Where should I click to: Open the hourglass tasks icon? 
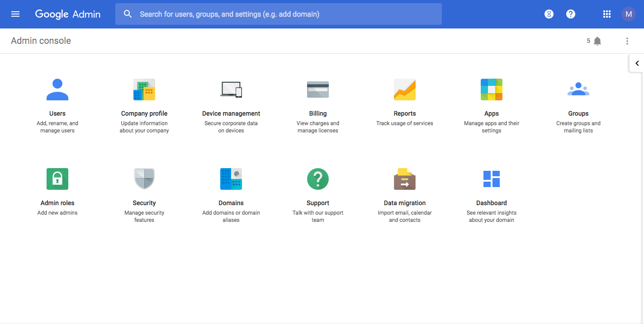pyautogui.click(x=549, y=14)
